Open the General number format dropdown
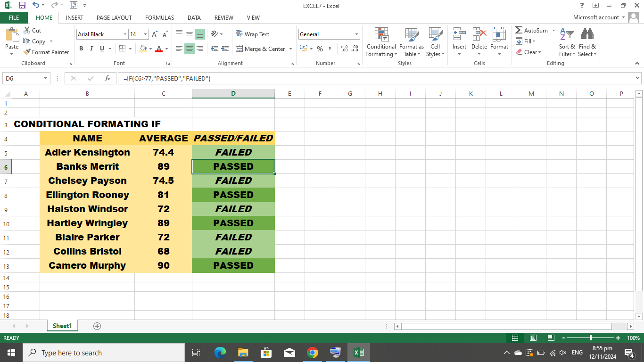Viewport: 644px width, 362px height. (x=356, y=34)
